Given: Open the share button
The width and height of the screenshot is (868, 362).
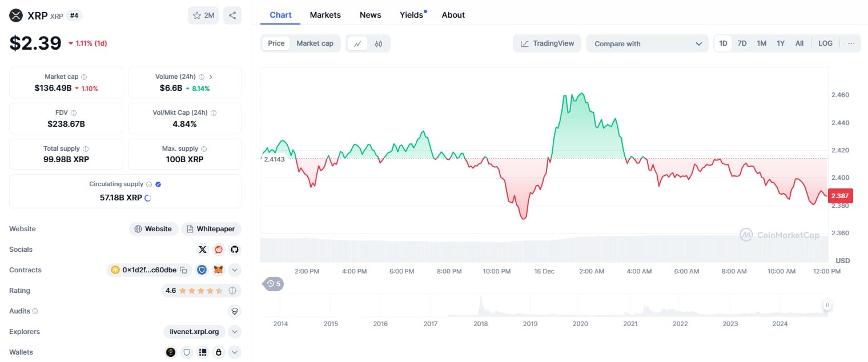Looking at the screenshot, I should 232,15.
